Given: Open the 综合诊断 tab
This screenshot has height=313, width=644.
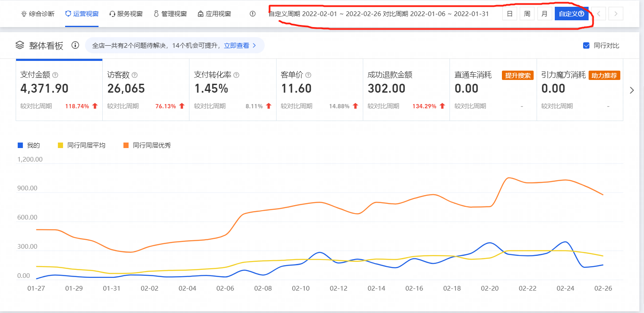Looking at the screenshot, I should pyautogui.click(x=38, y=14).
